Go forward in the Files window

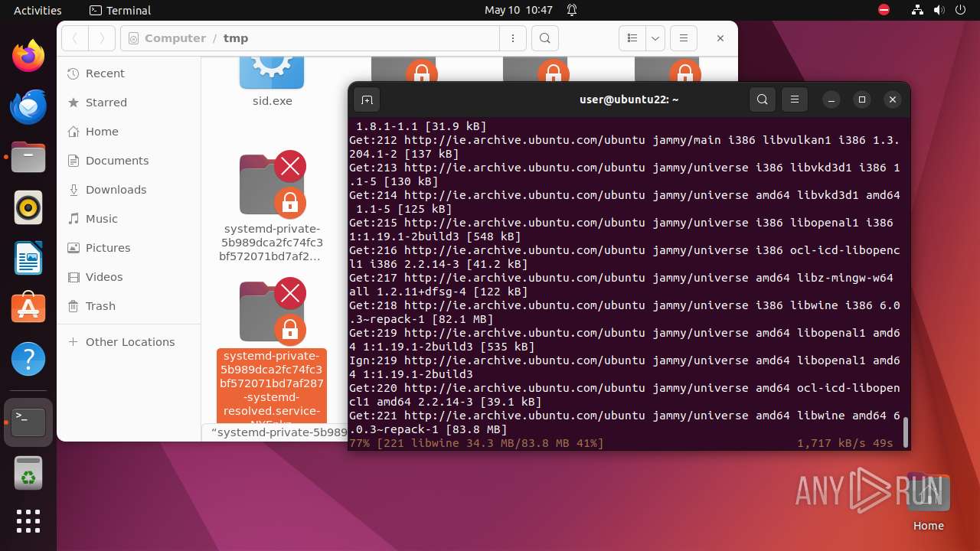102,38
